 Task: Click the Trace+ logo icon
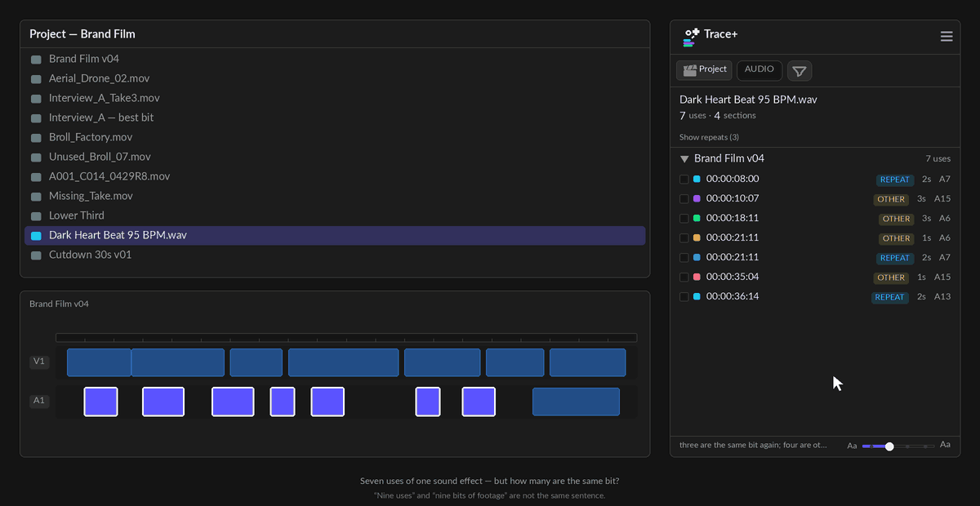(x=692, y=36)
